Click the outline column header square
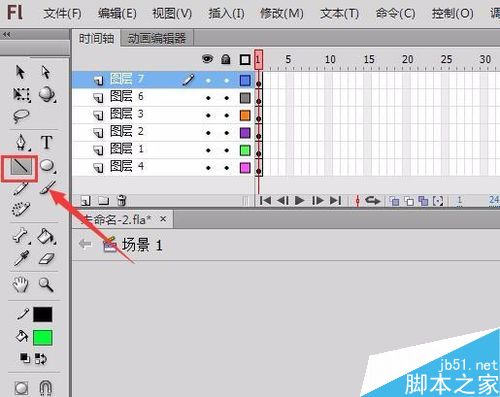The image size is (500, 397). coord(245,60)
